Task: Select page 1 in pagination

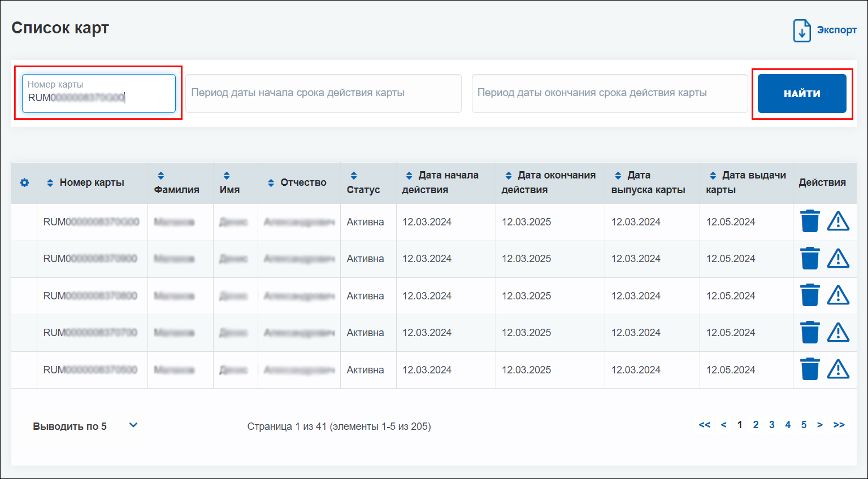Action: pos(740,425)
